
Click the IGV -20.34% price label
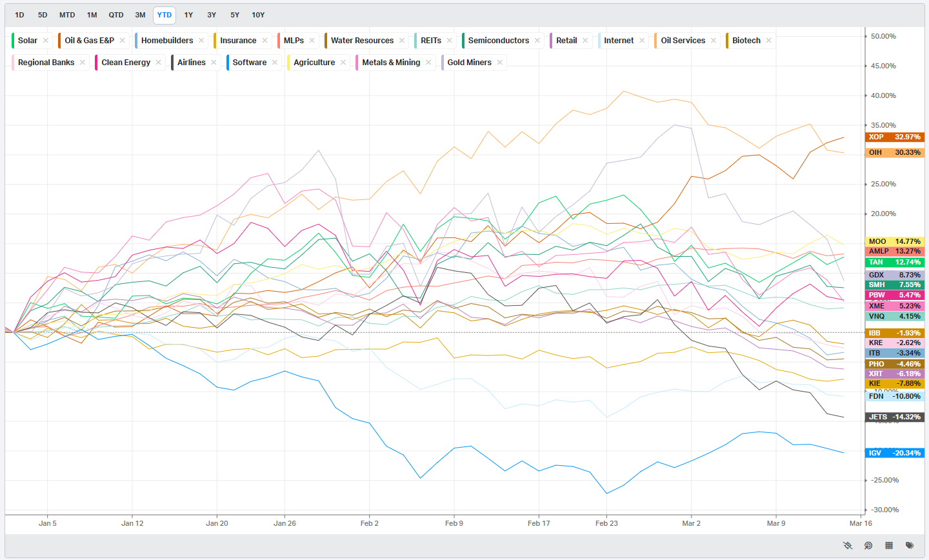coord(895,453)
